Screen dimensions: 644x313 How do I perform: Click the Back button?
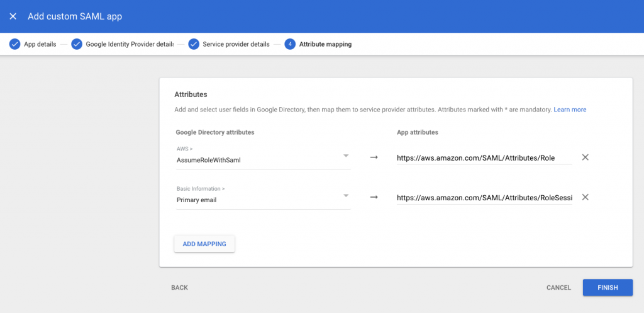click(179, 288)
